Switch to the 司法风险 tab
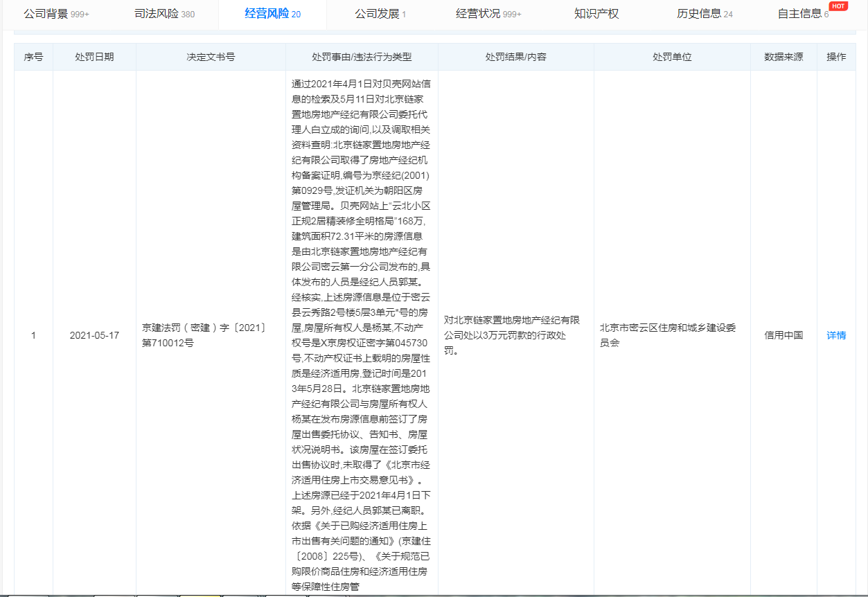 click(x=164, y=14)
